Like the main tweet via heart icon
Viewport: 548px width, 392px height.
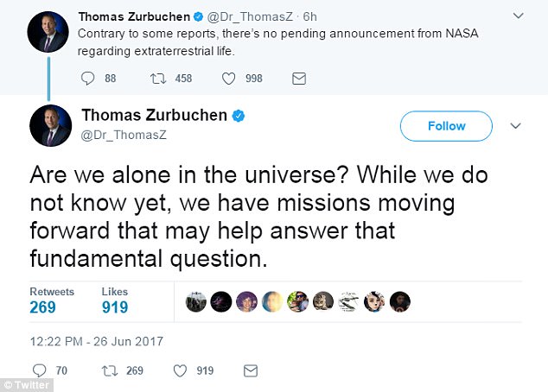click(x=180, y=370)
